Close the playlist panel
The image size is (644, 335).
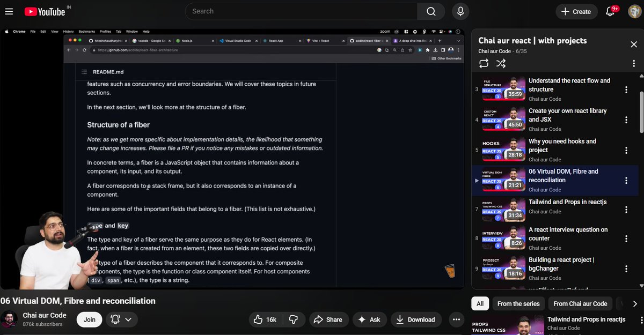(633, 44)
